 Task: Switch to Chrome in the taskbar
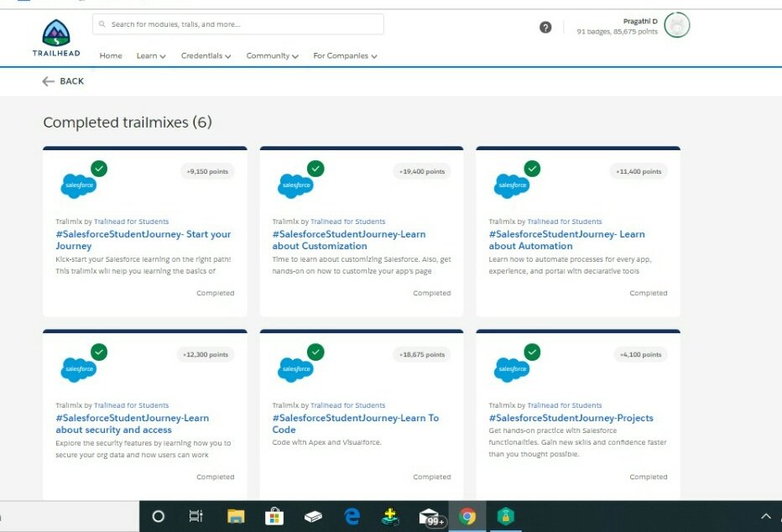click(x=467, y=517)
